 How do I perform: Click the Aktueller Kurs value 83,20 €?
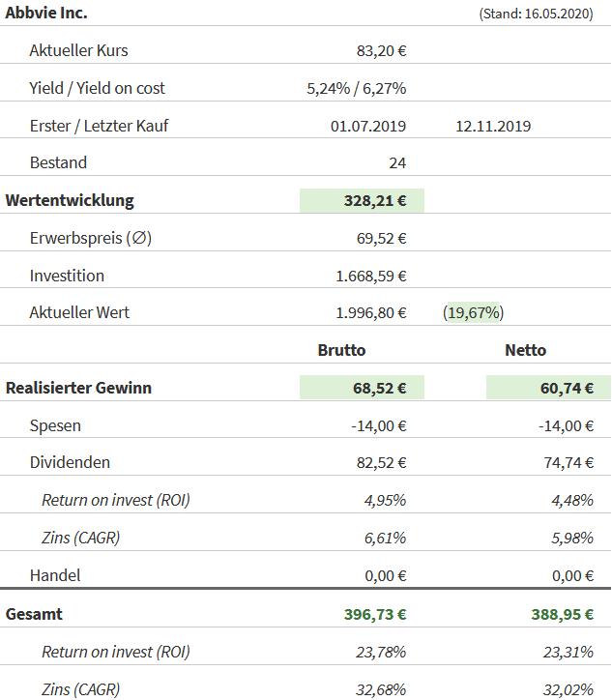click(x=381, y=50)
